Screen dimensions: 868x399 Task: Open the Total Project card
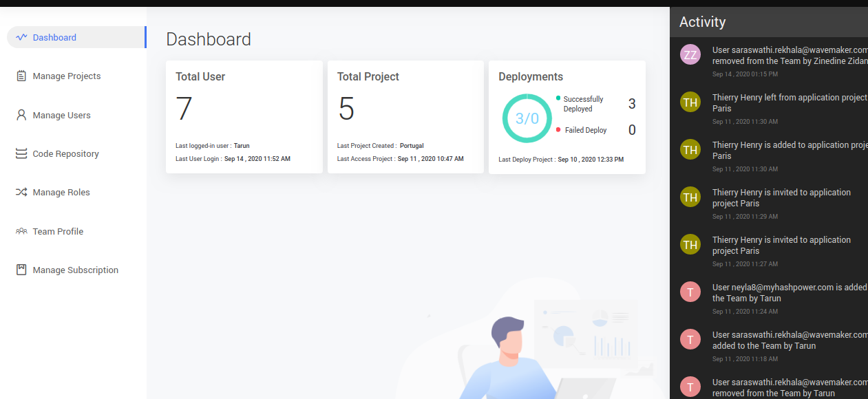tap(405, 117)
